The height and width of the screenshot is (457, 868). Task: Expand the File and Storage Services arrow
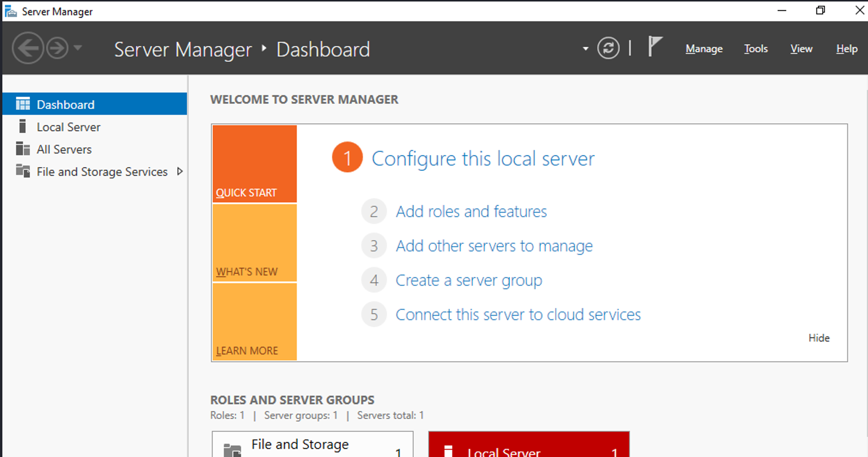point(180,171)
